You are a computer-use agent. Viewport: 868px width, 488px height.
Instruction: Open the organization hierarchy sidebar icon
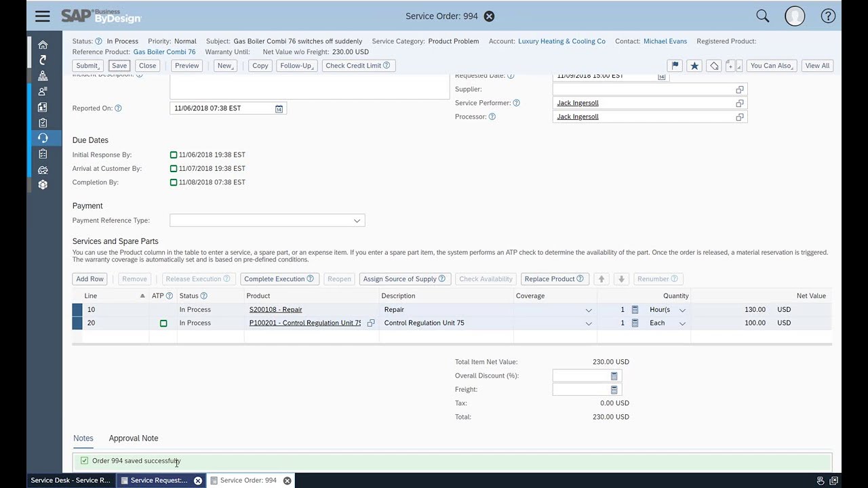(43, 76)
